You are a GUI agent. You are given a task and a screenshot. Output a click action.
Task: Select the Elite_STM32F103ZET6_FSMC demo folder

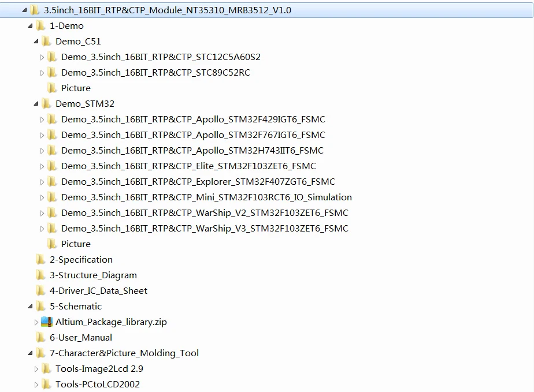(188, 166)
